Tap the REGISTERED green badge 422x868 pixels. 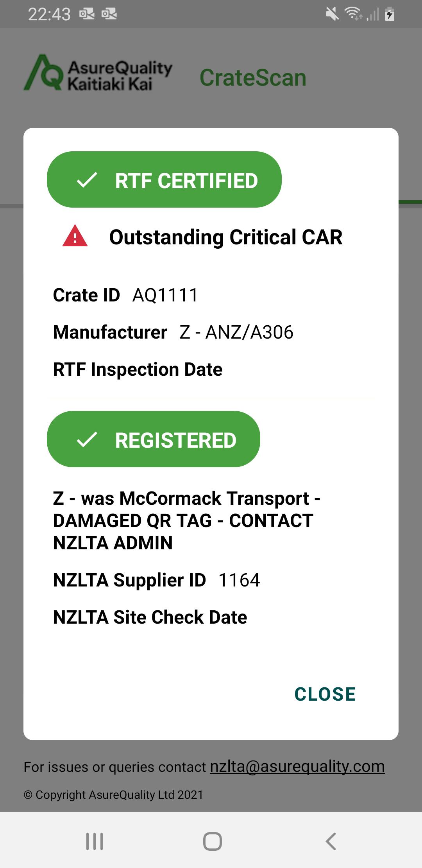tap(154, 439)
